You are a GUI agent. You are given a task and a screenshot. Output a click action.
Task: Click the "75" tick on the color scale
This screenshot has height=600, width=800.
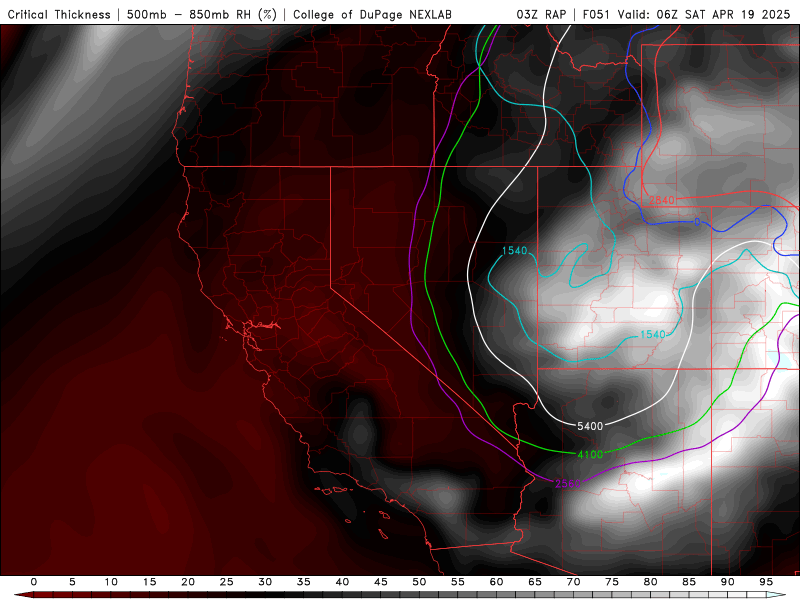click(x=612, y=582)
